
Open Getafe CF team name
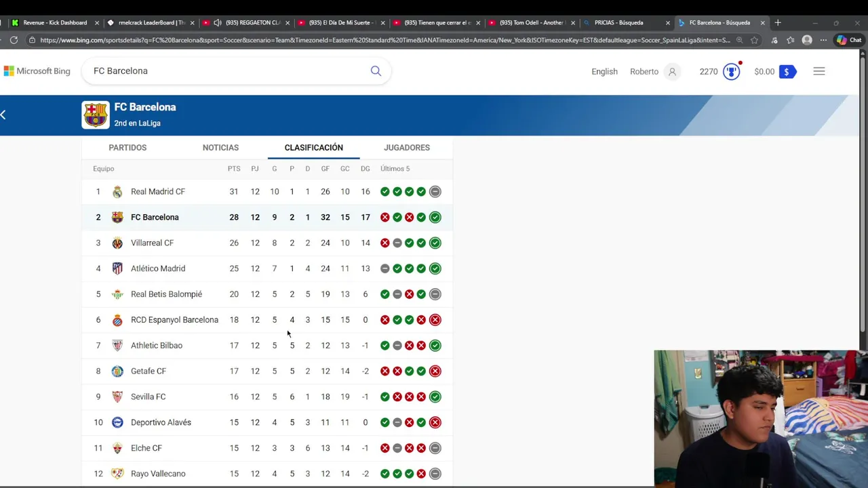click(x=149, y=371)
